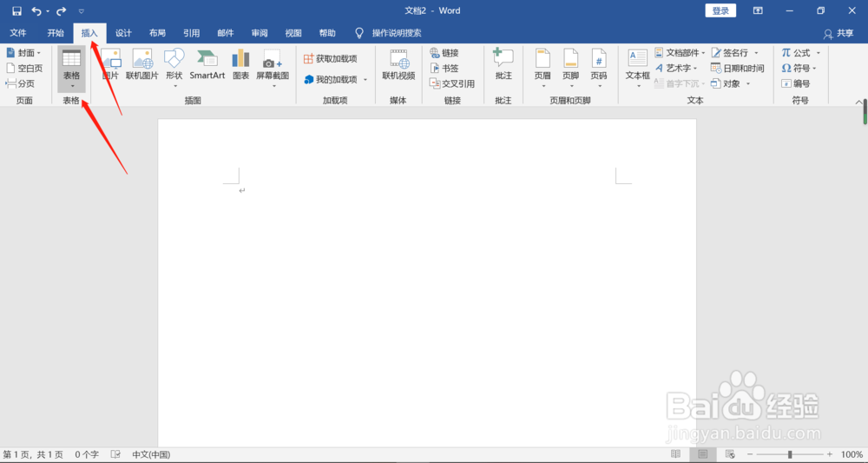Insert a page break (分页)
Screen dimensions: 868x463
click(x=21, y=83)
